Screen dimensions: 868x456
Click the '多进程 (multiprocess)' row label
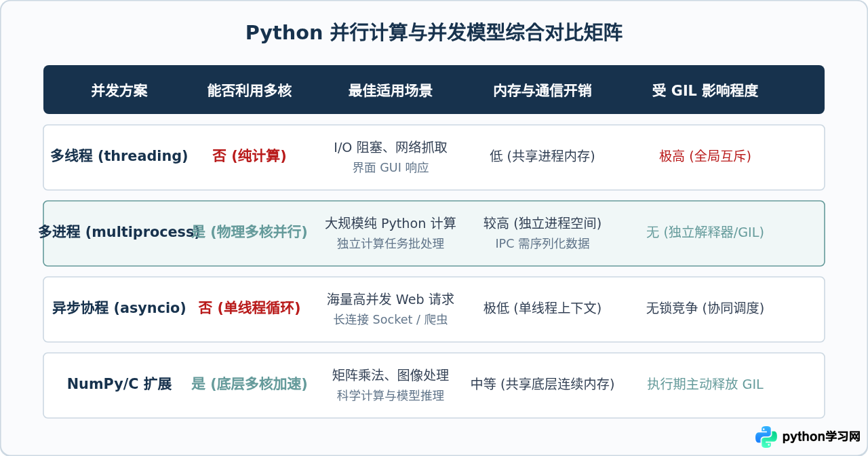(119, 232)
